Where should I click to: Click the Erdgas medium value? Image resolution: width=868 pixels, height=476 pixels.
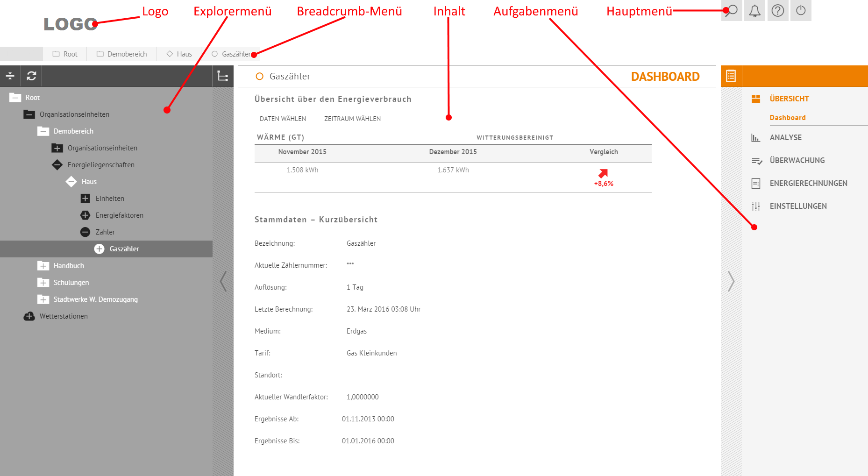(x=356, y=331)
